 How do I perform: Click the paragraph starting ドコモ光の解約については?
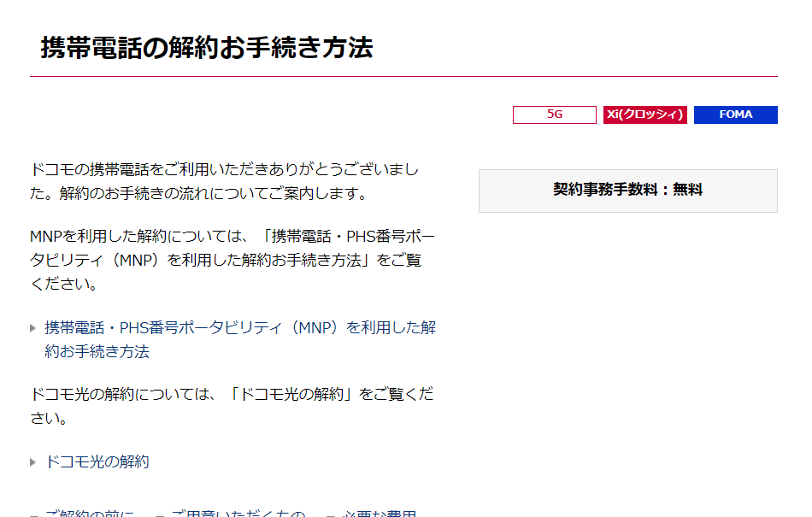click(232, 406)
